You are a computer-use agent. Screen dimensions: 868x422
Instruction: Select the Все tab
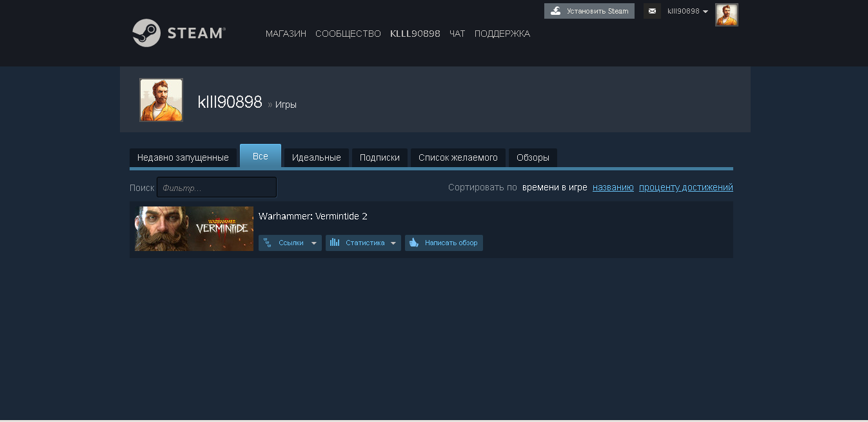point(261,156)
